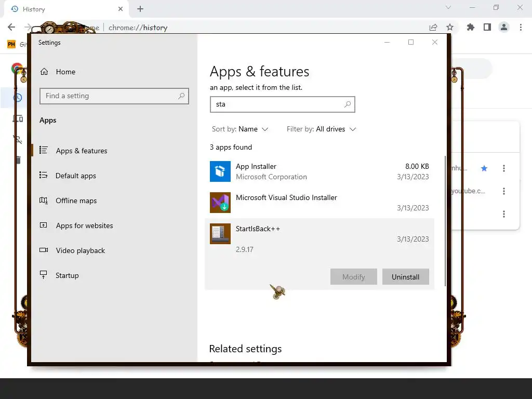Screen dimensions: 532x399
Task: Open the Filter by All drives dropdown
Action: point(321,129)
